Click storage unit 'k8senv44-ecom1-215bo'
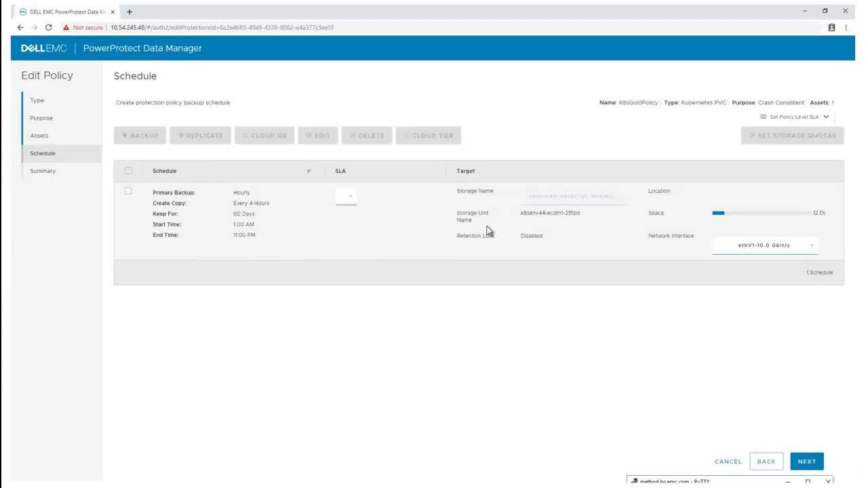 pyautogui.click(x=550, y=213)
